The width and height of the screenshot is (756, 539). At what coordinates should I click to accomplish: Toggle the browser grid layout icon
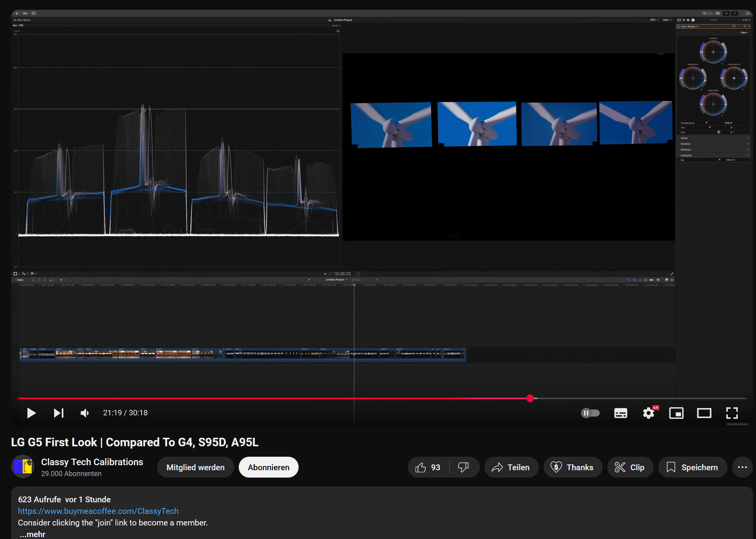[x=718, y=14]
